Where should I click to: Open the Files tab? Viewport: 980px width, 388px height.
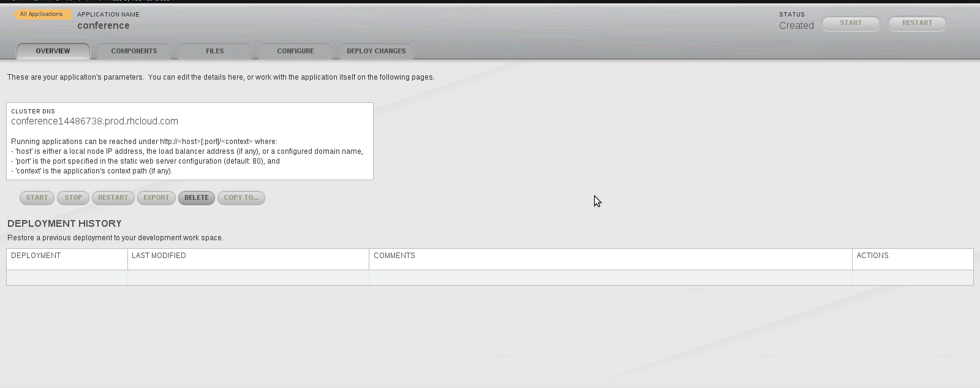214,51
